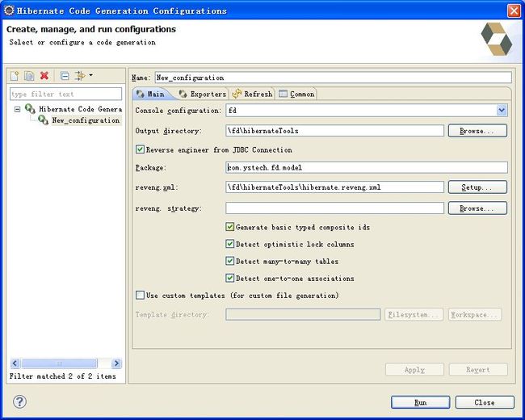This screenshot has width=525, height=420.
Task: Click horizontal scrollbar thumb in tree panel
Action: (59, 363)
